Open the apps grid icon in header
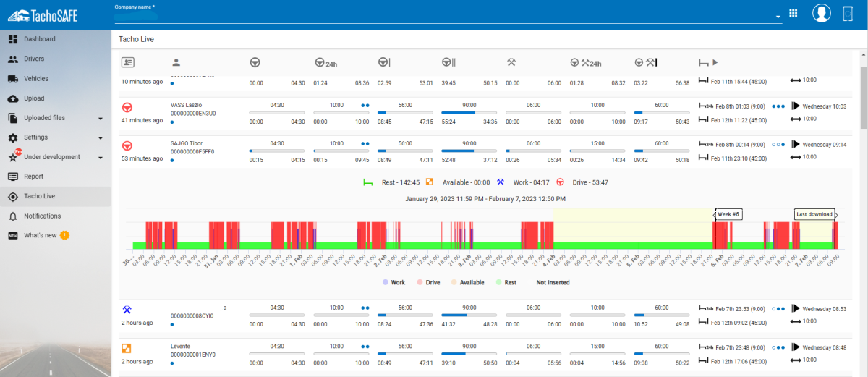The image size is (868, 377). pyautogui.click(x=793, y=13)
